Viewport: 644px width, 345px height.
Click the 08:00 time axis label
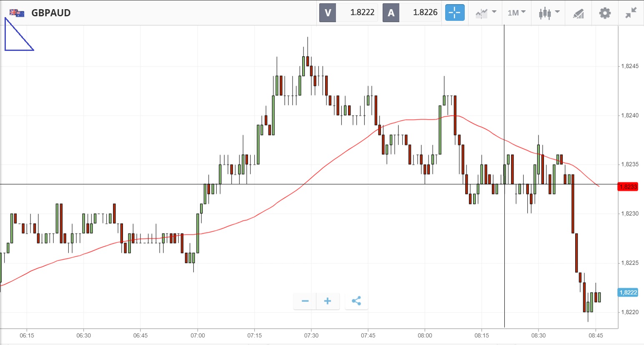[425, 335]
